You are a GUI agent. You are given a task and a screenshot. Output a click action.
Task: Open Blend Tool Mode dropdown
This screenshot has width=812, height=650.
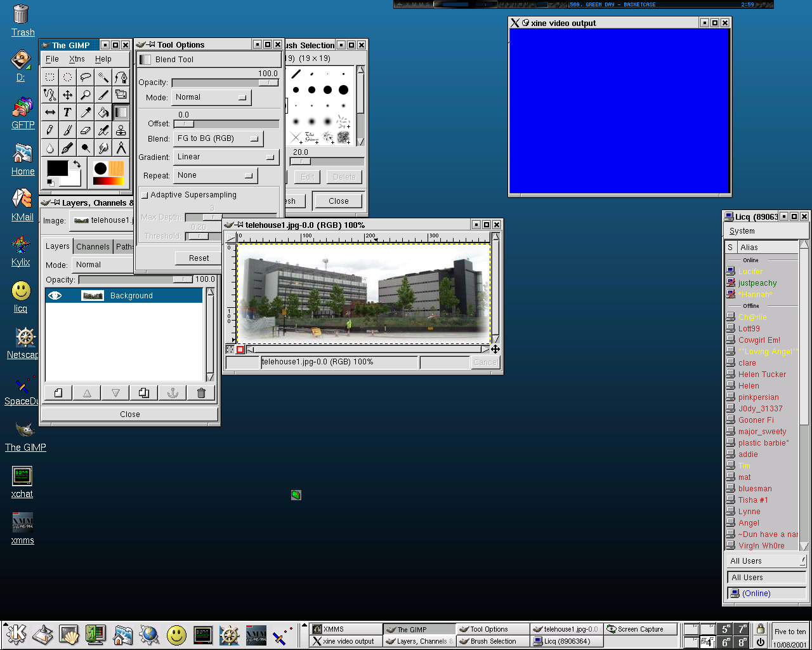(212, 98)
